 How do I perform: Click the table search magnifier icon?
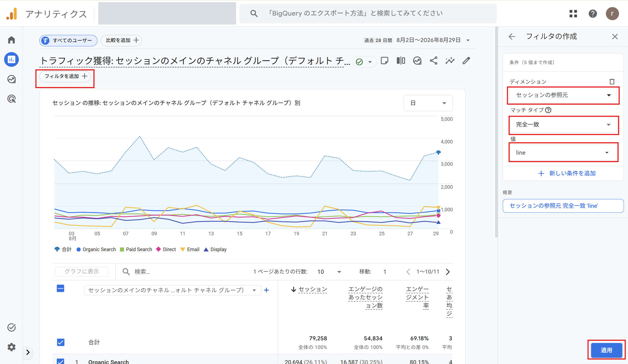(x=126, y=272)
